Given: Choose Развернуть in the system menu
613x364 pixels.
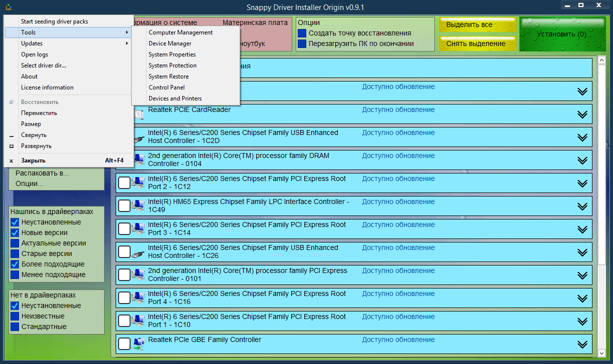Looking at the screenshot, I should tap(69, 146).
